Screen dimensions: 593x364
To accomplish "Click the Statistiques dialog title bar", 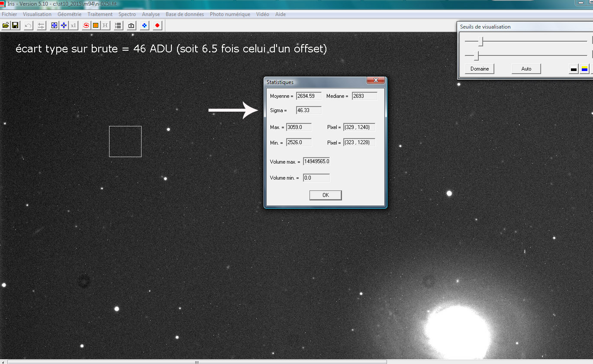I will coord(325,82).
